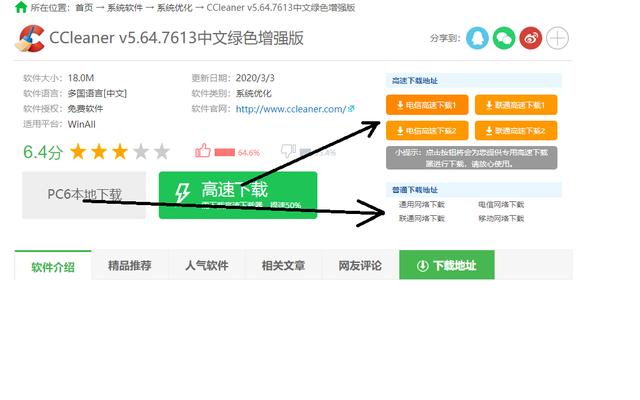
Task: Share to QQ via blue penguin icon
Action: 477,38
